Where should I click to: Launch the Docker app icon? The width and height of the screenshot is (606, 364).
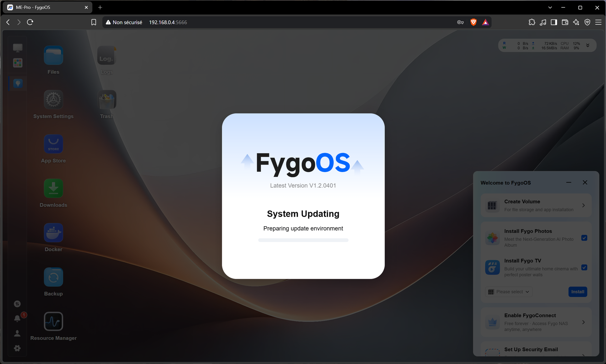[53, 233]
